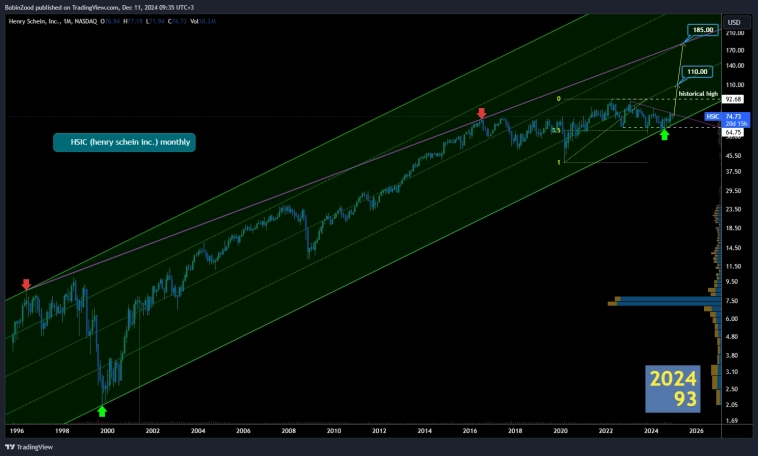
Task: Click the 18.50 price axis label
Action: coord(733,228)
